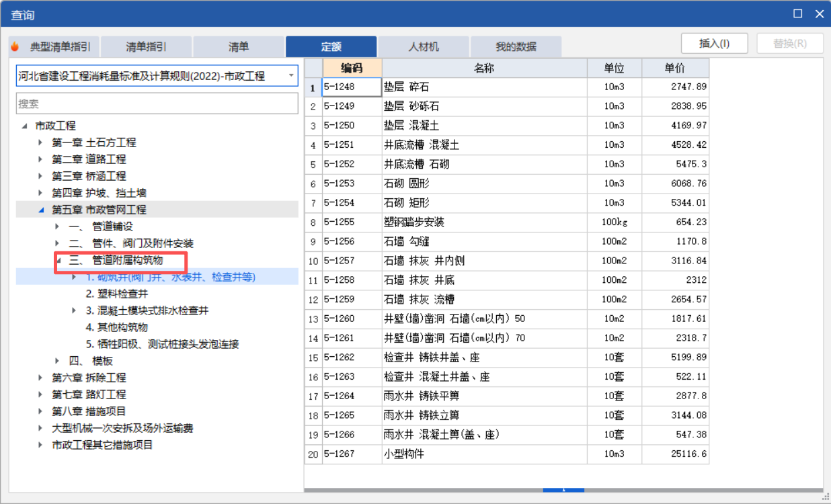
Task: Select 石墙 抹灰 流槽 name cell
Action: point(484,299)
